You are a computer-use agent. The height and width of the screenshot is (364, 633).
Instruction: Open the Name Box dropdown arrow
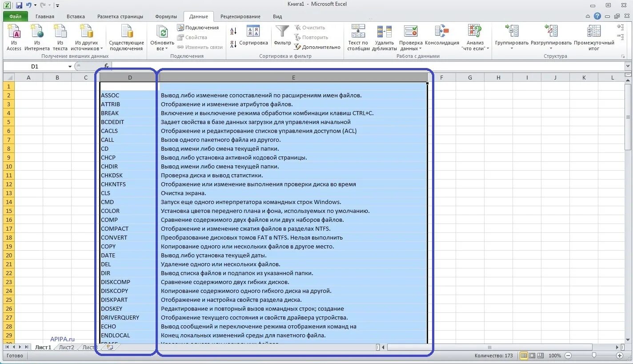pyautogui.click(x=70, y=66)
